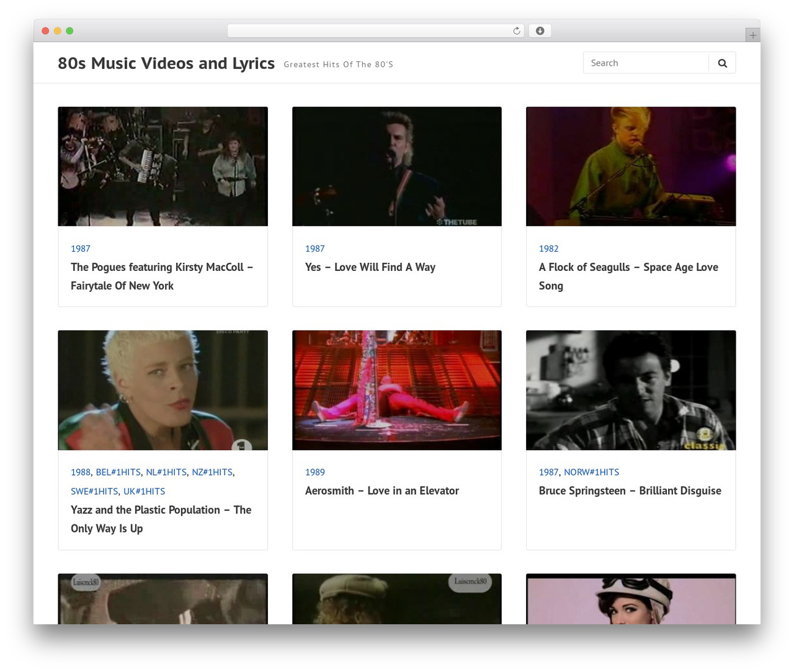Open Yazz – The Only Way Is Up title
The height and width of the screenshot is (672, 794).
(x=161, y=519)
